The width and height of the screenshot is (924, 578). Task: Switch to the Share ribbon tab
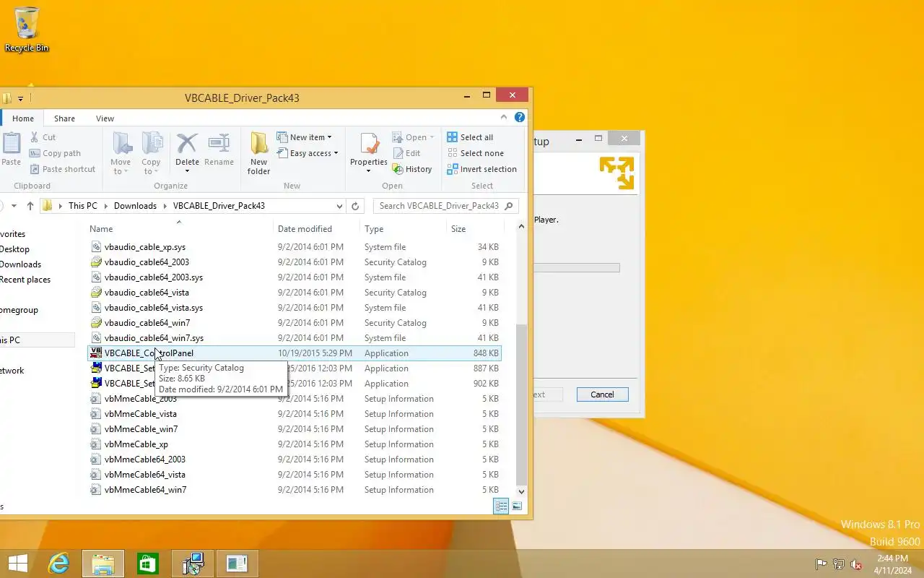pyautogui.click(x=64, y=118)
